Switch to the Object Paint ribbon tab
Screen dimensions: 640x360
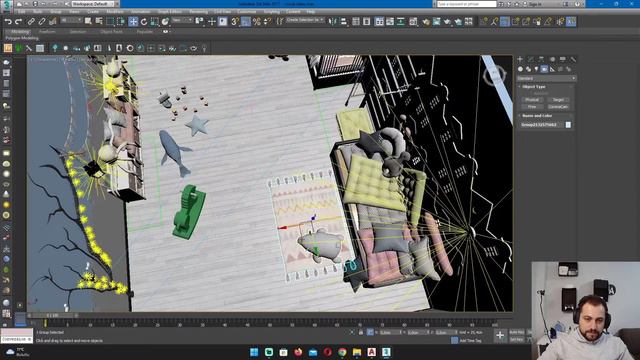point(111,32)
